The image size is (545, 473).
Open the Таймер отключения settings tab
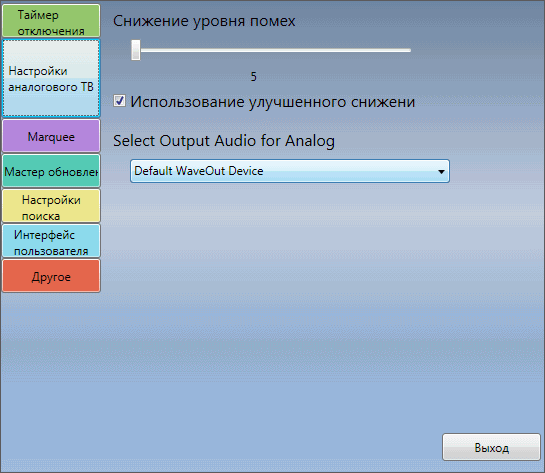(51, 21)
